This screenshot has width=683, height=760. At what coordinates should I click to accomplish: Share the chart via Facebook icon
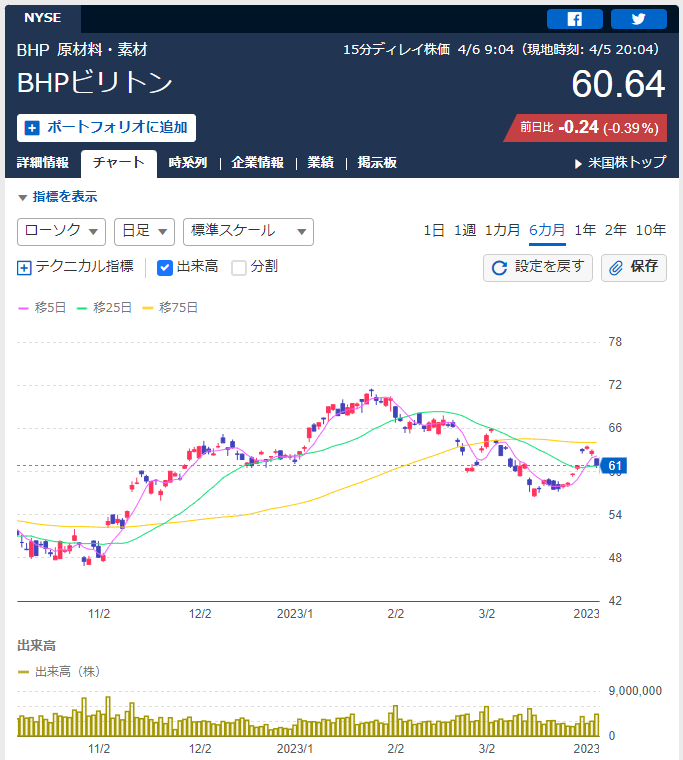tap(574, 19)
